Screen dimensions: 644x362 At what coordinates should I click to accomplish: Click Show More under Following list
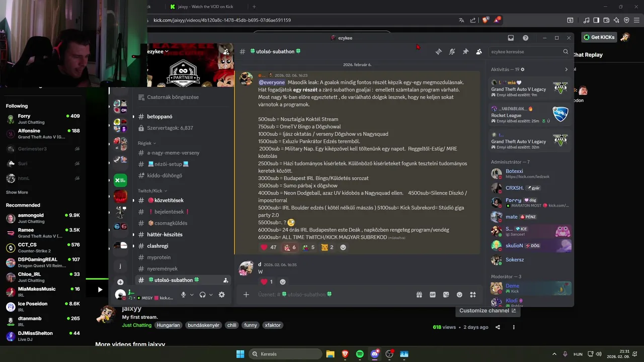point(17,193)
